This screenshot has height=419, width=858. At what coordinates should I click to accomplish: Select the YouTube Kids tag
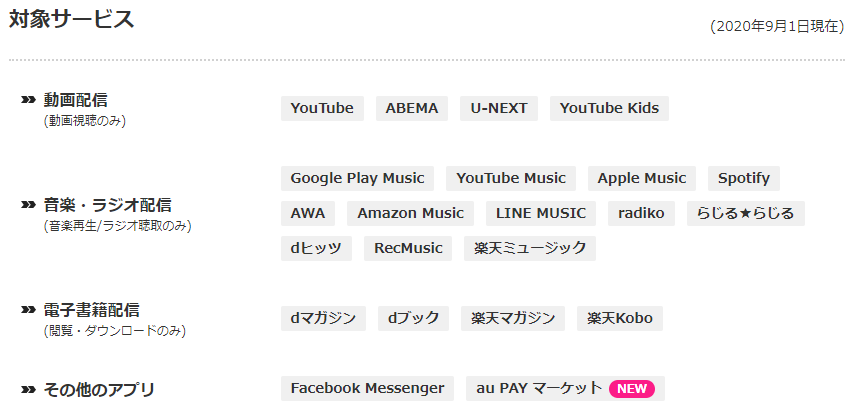click(609, 108)
